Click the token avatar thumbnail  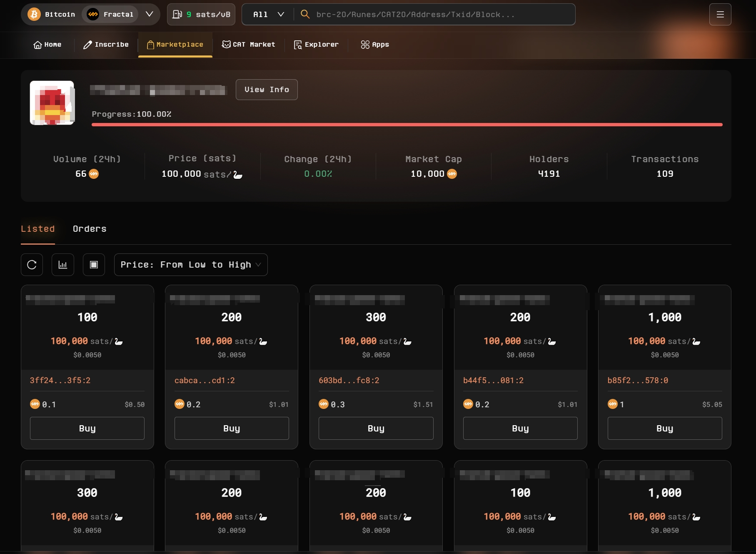pos(52,103)
